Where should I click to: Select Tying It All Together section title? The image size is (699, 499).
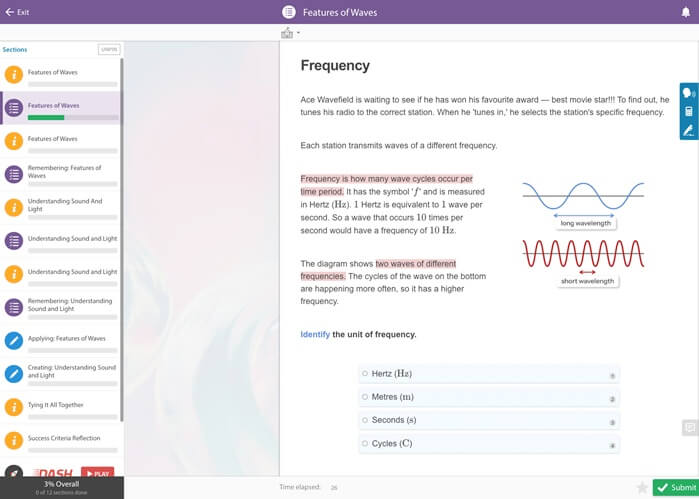pos(56,405)
